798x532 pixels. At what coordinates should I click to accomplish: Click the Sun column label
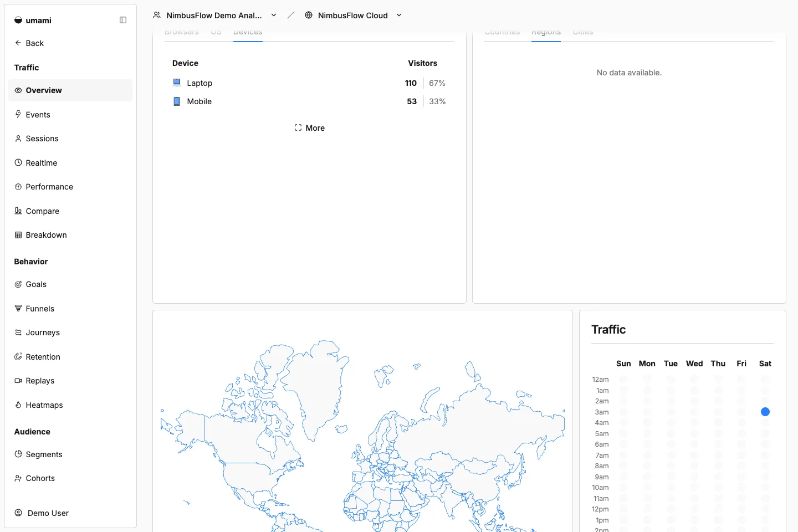(623, 364)
